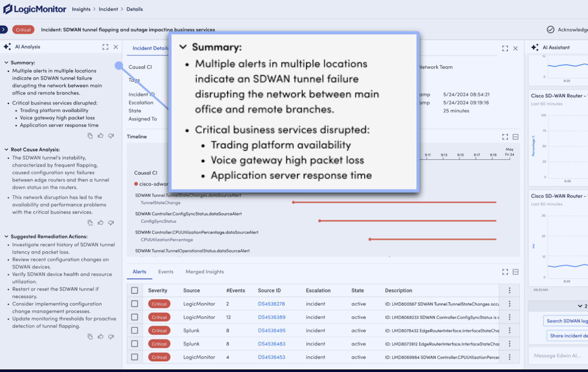Check the box for alert DS4536495

tap(135, 330)
